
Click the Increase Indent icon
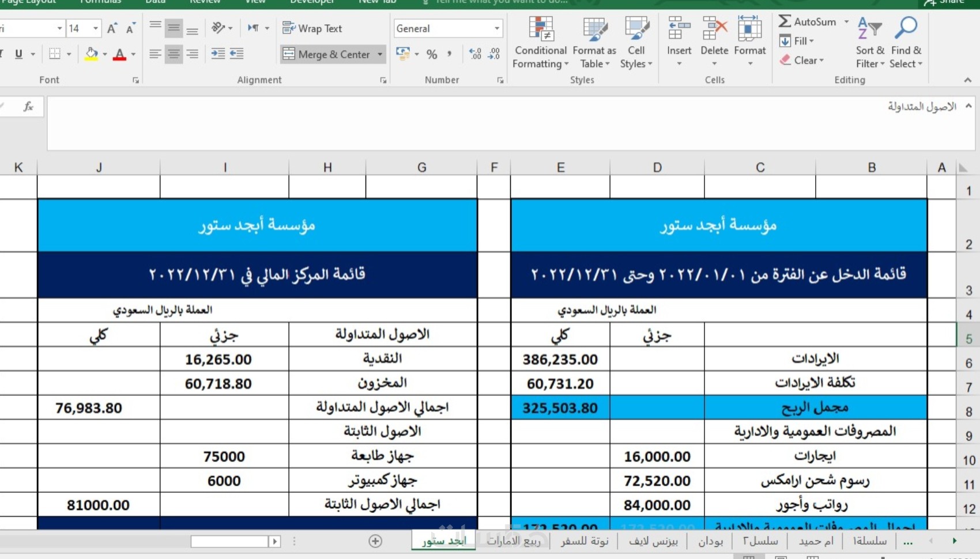tap(237, 54)
